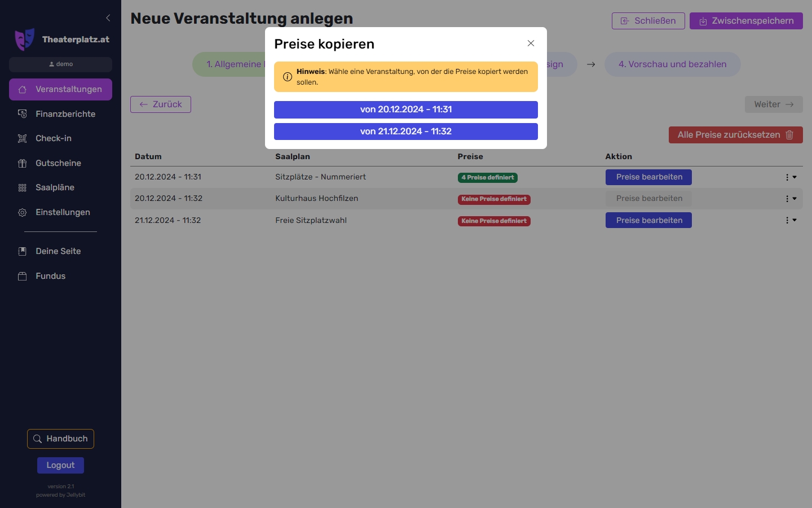
Task: Expand actions menu for 20.12.2024 - 11:31 row
Action: coord(791,177)
